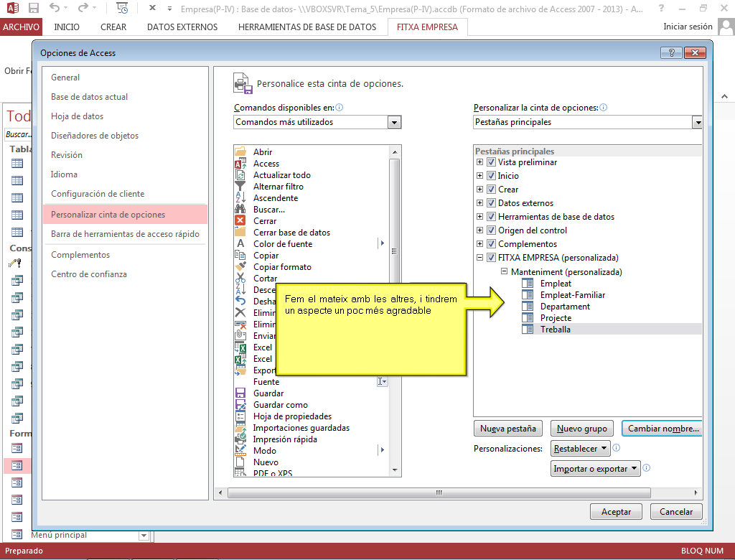The height and width of the screenshot is (560, 735).
Task: Click info icon next to Comandos disponibles en
Action: coord(340,108)
